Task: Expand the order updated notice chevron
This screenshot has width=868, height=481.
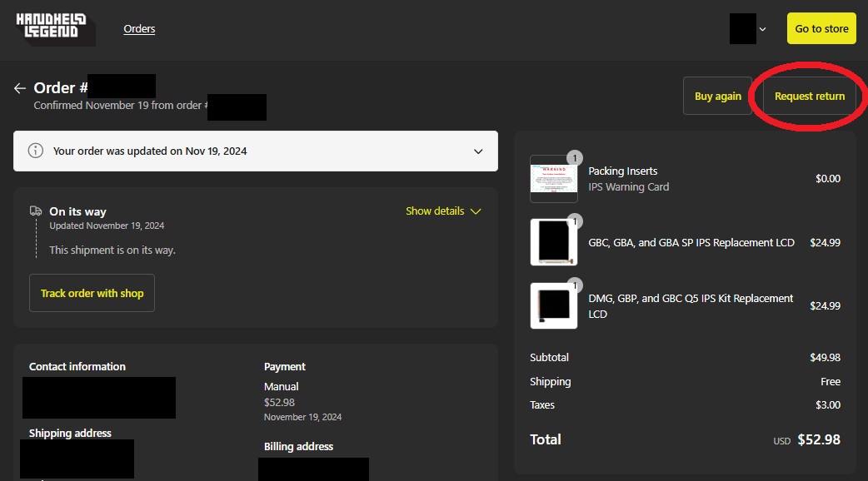Action: pos(478,151)
